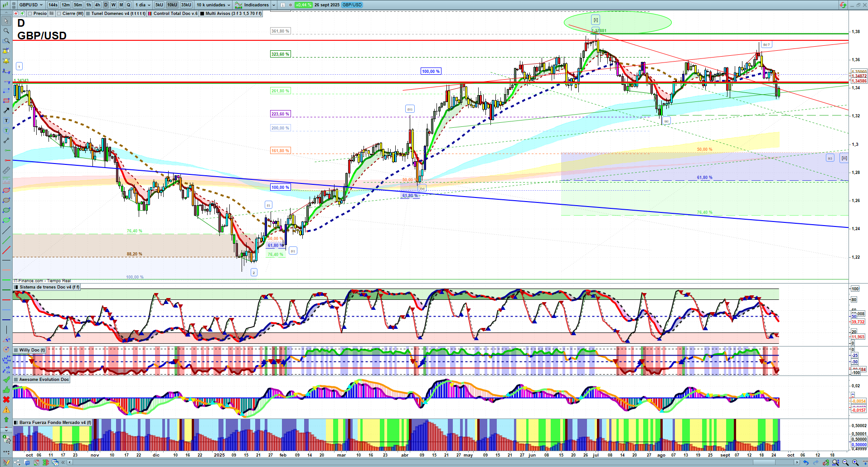Select the magnifier zoom tool
The image size is (868, 467).
(x=6, y=31)
